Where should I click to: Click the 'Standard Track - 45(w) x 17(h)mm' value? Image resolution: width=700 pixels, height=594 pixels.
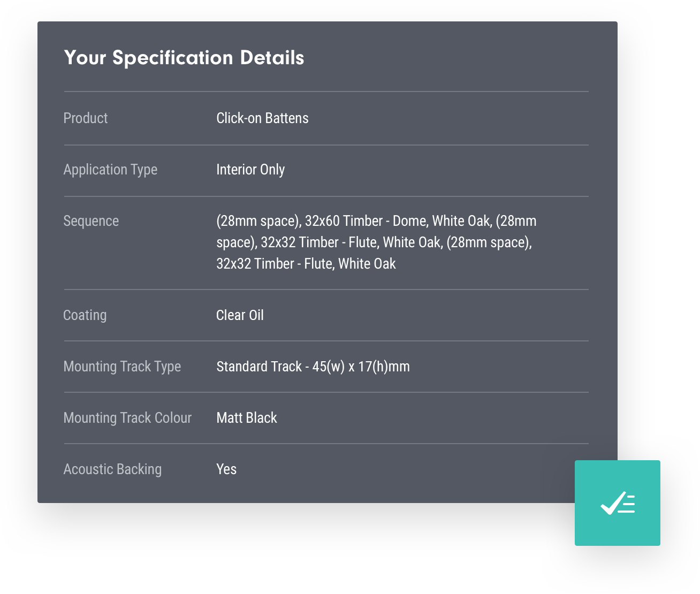pos(313,367)
